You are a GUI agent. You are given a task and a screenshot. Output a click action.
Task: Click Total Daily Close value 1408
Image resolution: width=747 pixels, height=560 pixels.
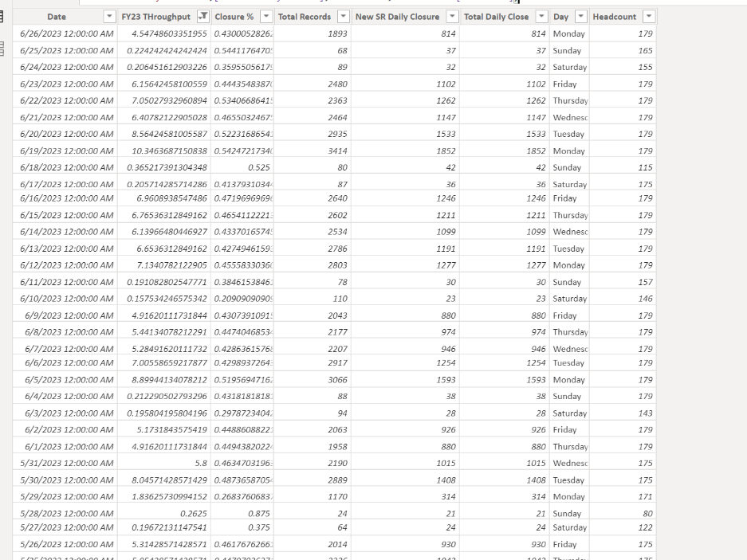coord(536,480)
